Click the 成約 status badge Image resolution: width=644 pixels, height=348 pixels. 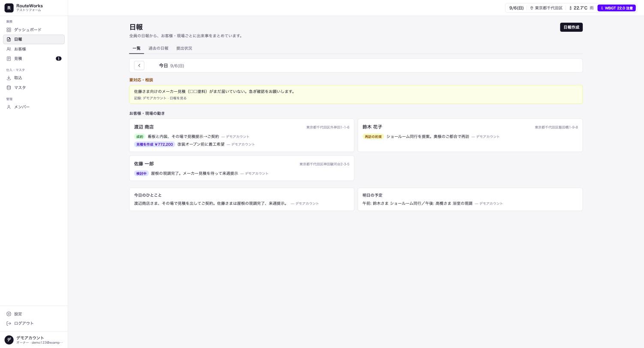tap(140, 137)
